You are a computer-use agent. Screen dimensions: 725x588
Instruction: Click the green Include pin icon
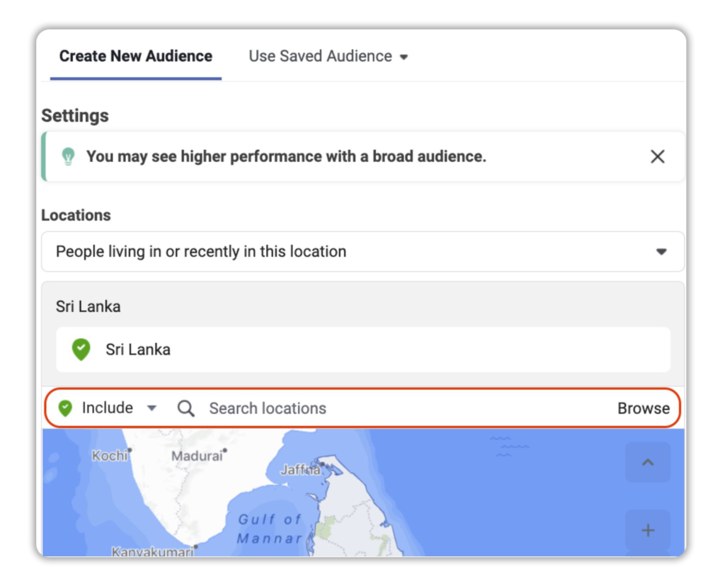click(x=65, y=408)
